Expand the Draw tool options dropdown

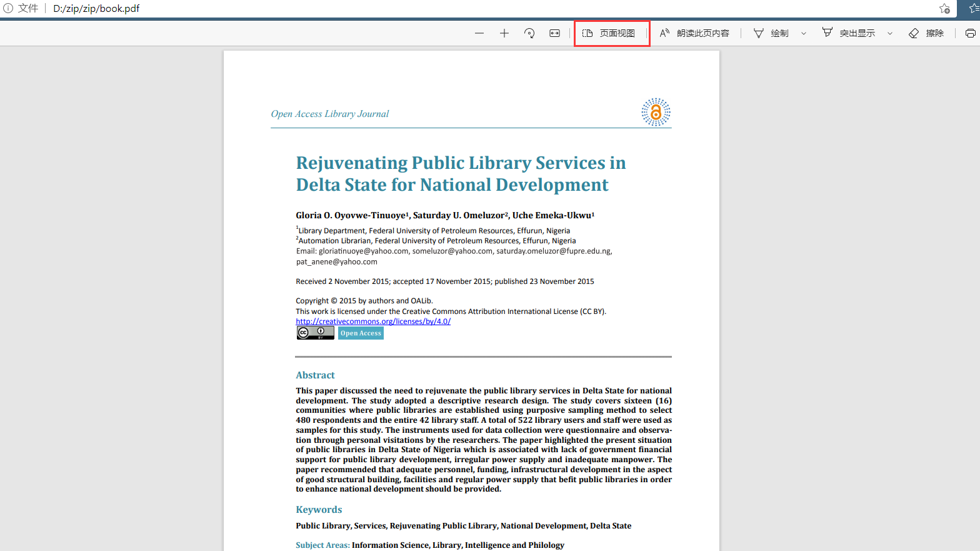click(804, 33)
